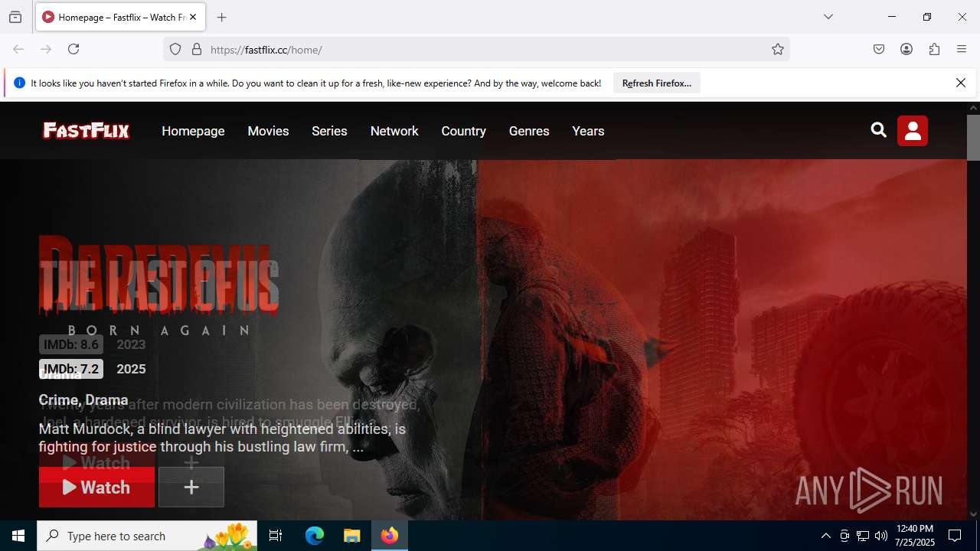Viewport: 980px width, 551px height.
Task: Expand the list all tabs chevron
Action: pyautogui.click(x=828, y=17)
